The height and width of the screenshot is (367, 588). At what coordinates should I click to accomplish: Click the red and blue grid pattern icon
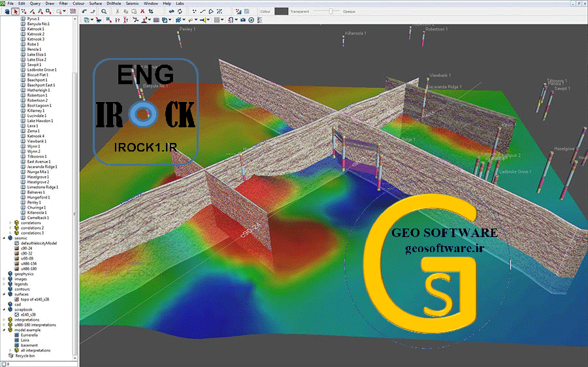click(x=73, y=11)
